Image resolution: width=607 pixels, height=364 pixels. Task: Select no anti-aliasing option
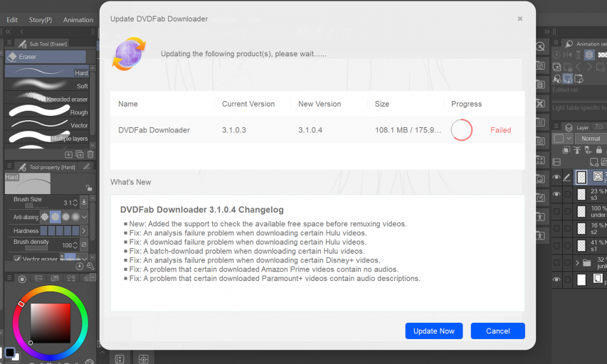click(x=45, y=217)
